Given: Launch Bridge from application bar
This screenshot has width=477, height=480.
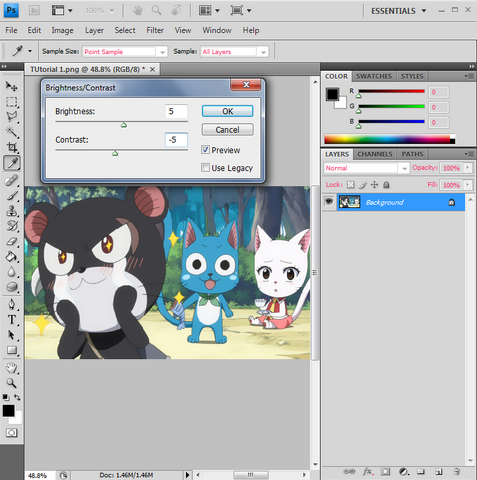Looking at the screenshot, I should point(34,11).
